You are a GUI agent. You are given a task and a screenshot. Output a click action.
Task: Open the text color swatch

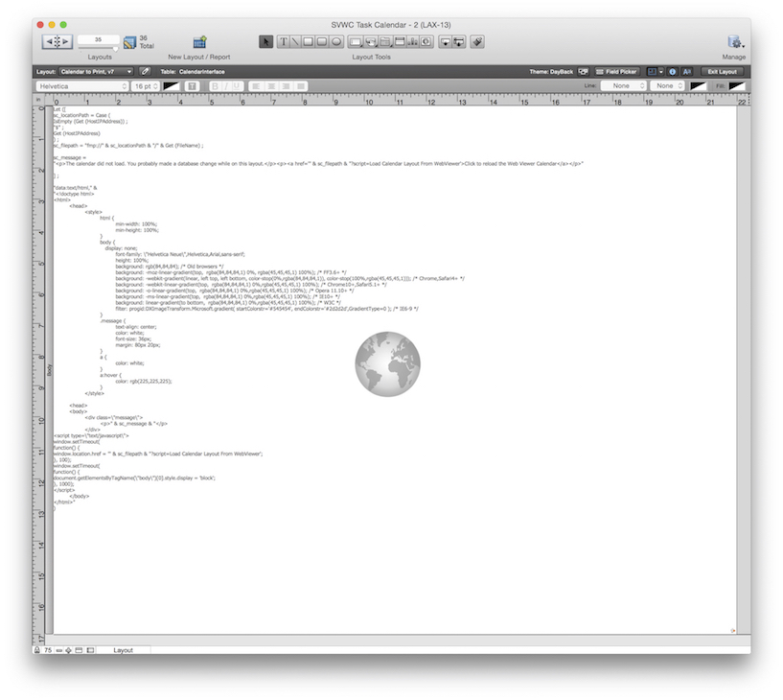coord(171,86)
